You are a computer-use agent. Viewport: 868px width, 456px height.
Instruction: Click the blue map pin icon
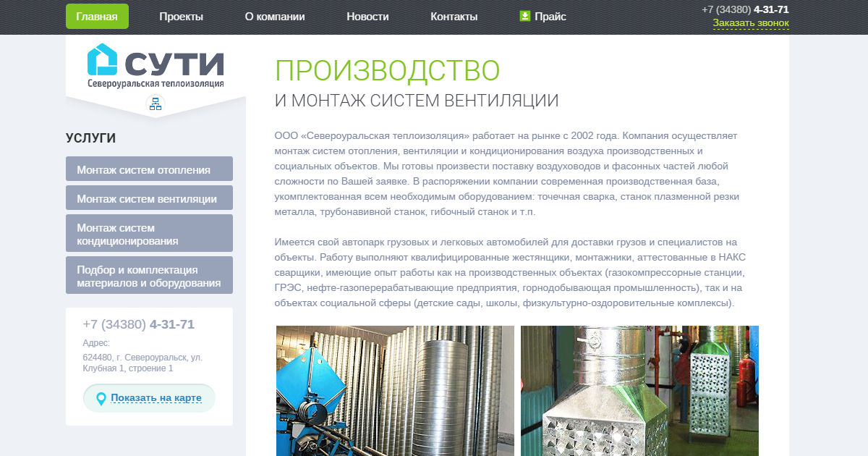click(x=101, y=399)
